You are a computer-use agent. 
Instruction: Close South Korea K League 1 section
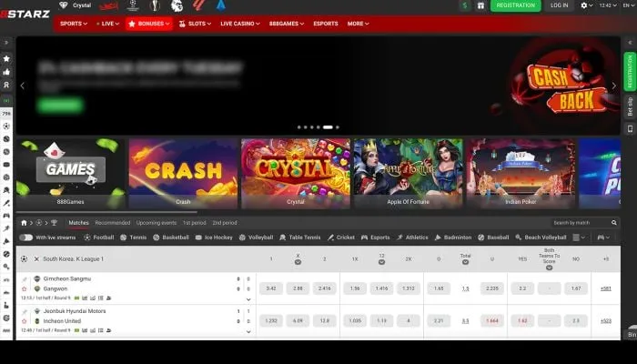pos(36,258)
